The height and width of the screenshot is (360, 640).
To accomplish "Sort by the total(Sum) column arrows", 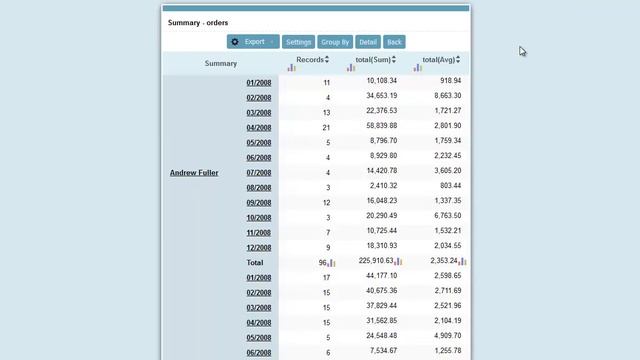I will coord(393,60).
